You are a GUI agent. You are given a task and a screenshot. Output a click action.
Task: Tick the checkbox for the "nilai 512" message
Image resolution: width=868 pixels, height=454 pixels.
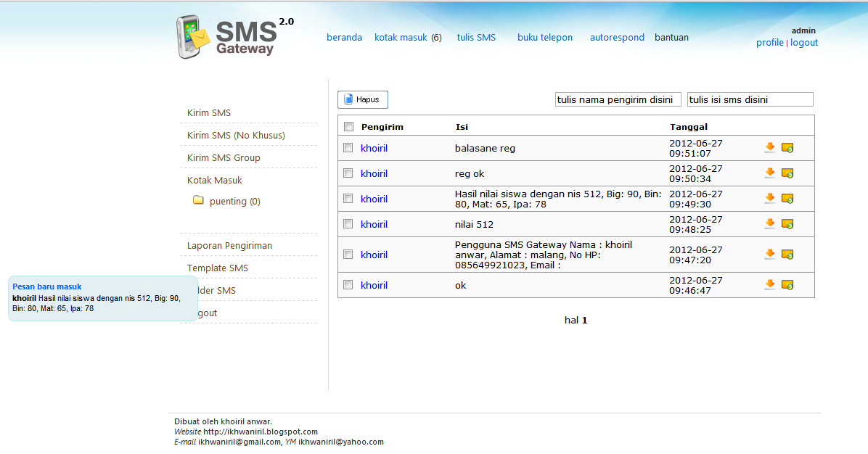tap(348, 224)
